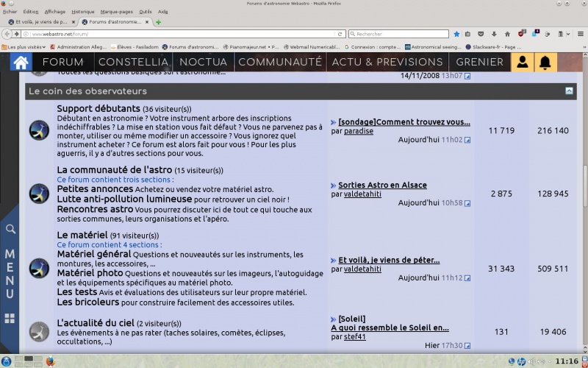Open Le matériel forum link
The image size is (588, 368).
click(x=82, y=235)
